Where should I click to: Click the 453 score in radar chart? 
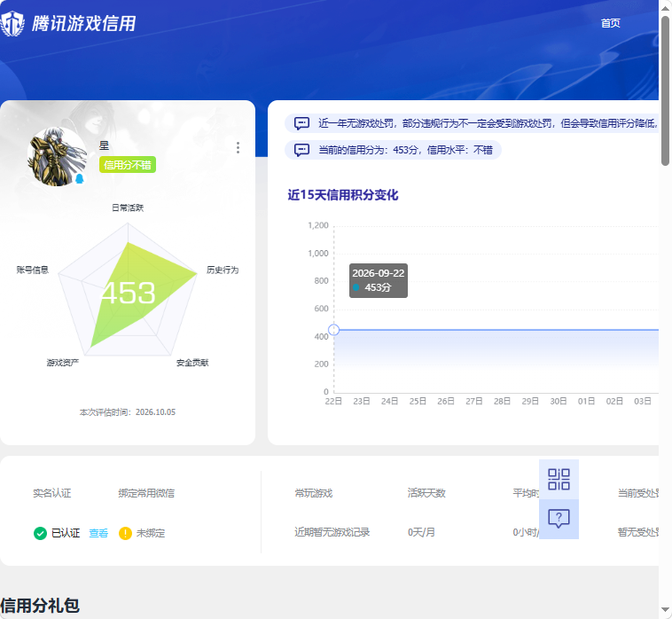click(128, 294)
